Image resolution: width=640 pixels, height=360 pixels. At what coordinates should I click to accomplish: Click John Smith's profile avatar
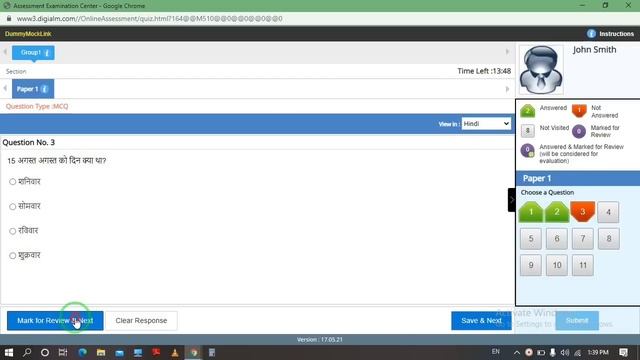click(541, 70)
